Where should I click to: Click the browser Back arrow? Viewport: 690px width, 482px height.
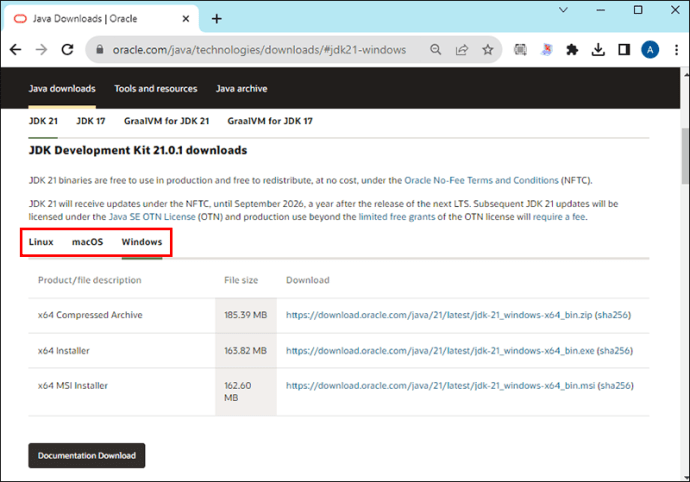[15, 50]
